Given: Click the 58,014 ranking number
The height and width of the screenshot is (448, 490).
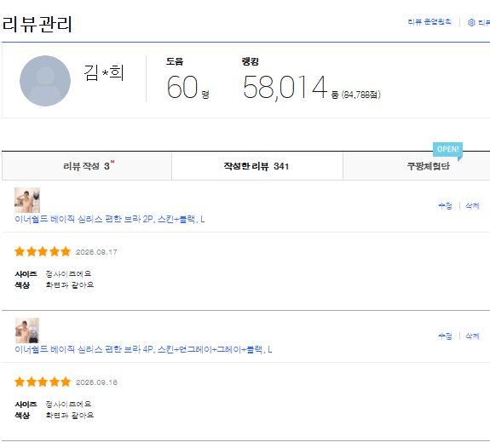Looking at the screenshot, I should pyautogui.click(x=285, y=88).
